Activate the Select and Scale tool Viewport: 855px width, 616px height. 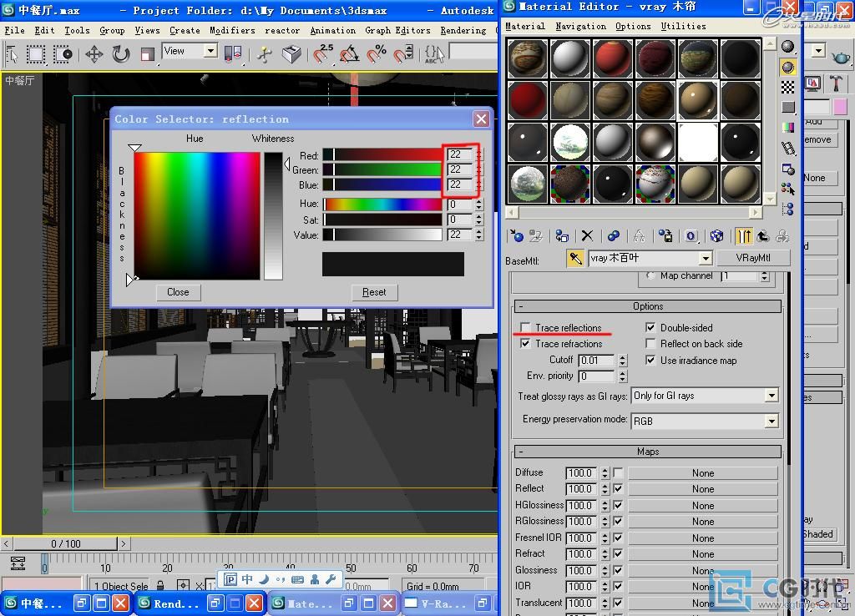click(147, 54)
